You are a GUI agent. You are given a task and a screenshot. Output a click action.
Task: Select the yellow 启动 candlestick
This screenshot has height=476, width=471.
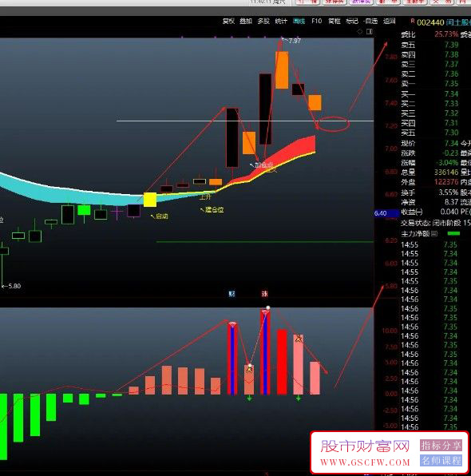(x=150, y=200)
